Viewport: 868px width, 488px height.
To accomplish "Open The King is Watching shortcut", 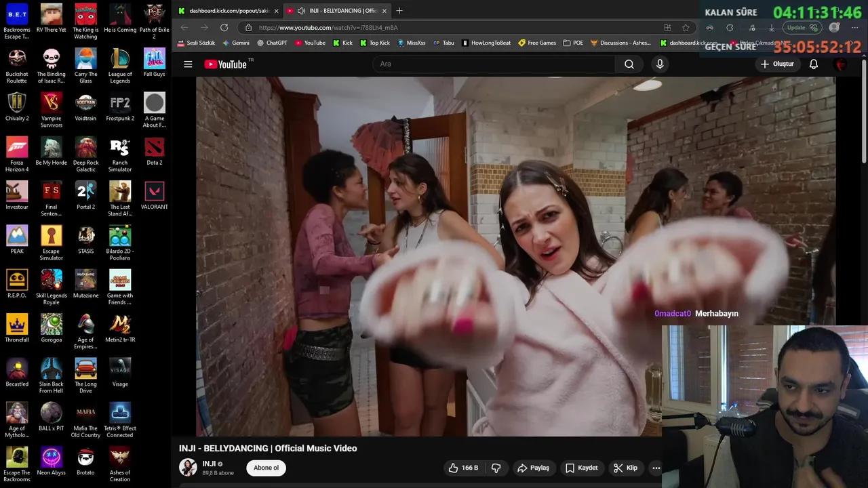I will click(x=85, y=22).
